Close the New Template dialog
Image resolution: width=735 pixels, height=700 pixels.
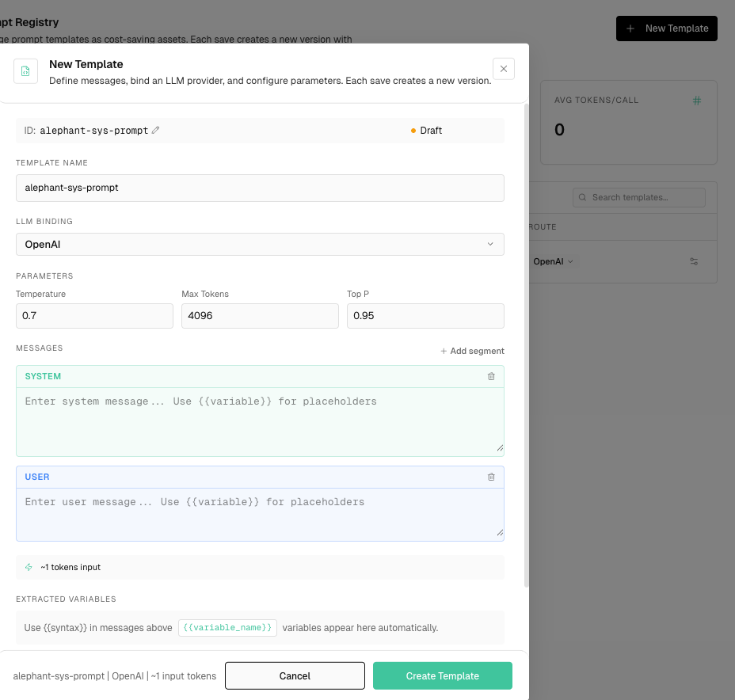pyautogui.click(x=504, y=69)
